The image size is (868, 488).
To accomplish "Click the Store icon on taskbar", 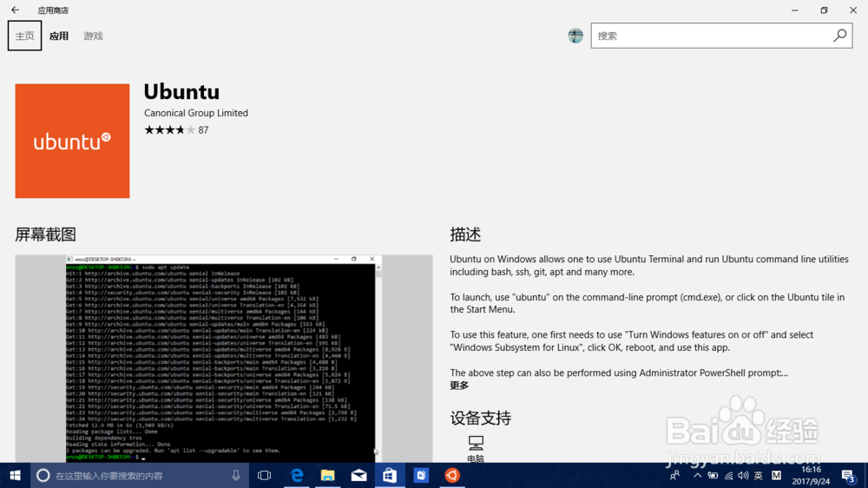I will coord(390,475).
